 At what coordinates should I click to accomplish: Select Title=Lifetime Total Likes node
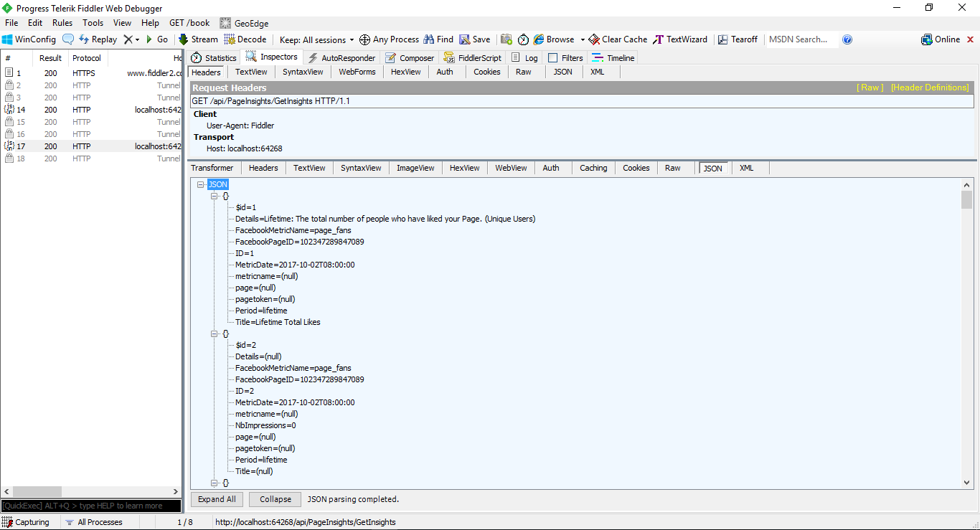point(278,322)
